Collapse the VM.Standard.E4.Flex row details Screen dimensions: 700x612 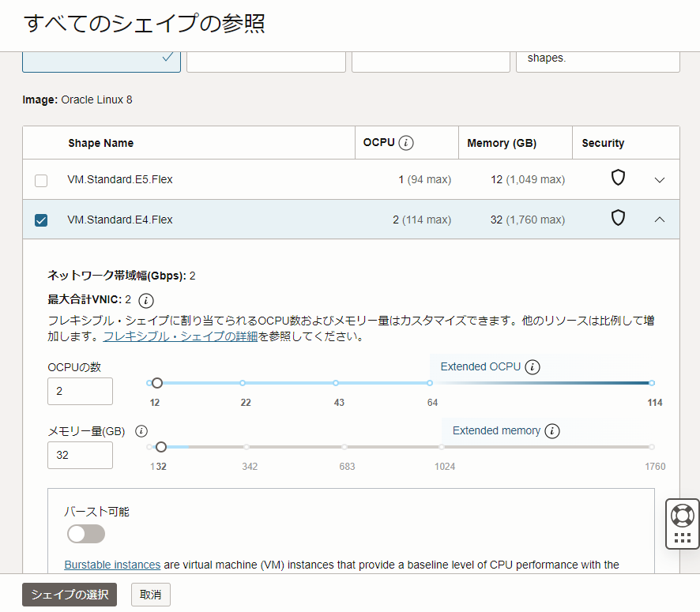coord(660,220)
